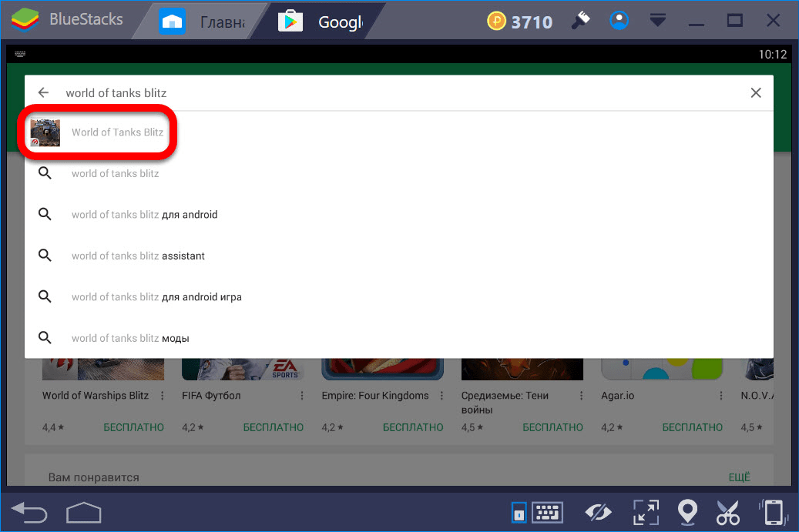Pick 'world of tanks blitz для android' suggestion
Screen dimensions: 799x532
pyautogui.click(x=144, y=215)
